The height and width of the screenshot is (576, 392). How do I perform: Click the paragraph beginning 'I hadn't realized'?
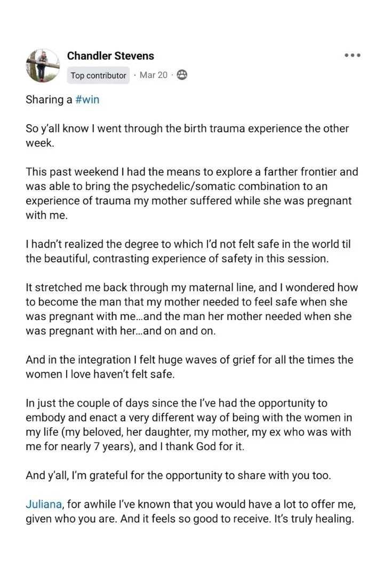(x=188, y=251)
